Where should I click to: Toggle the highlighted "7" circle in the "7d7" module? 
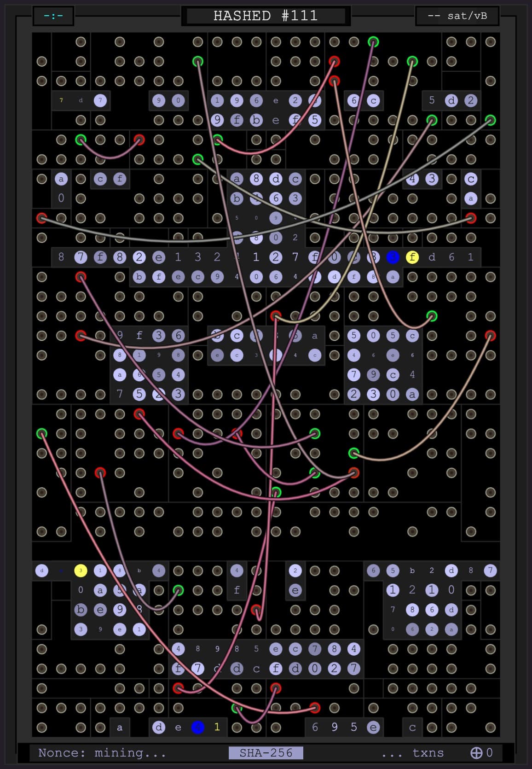pos(100,100)
